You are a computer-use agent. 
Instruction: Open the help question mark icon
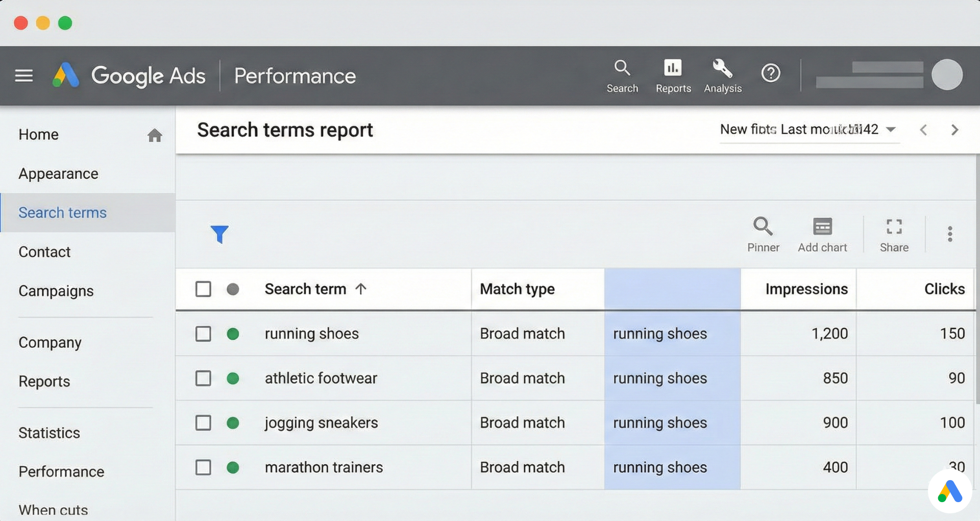coord(771,73)
